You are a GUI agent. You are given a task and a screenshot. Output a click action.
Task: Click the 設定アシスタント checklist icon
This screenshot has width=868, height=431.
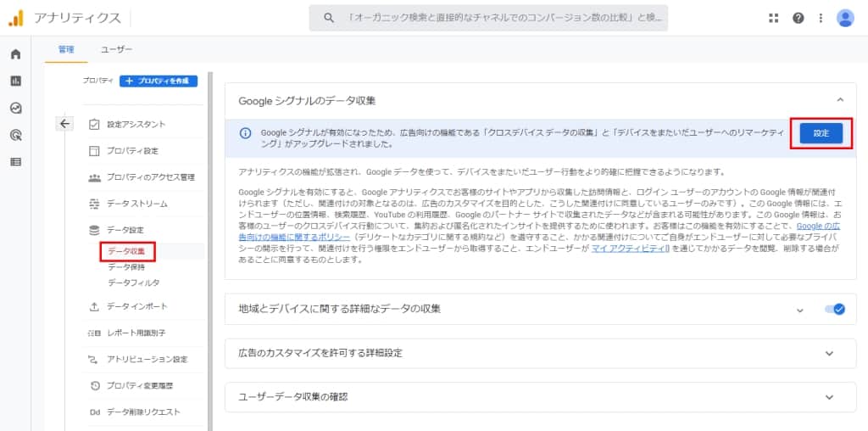point(94,124)
